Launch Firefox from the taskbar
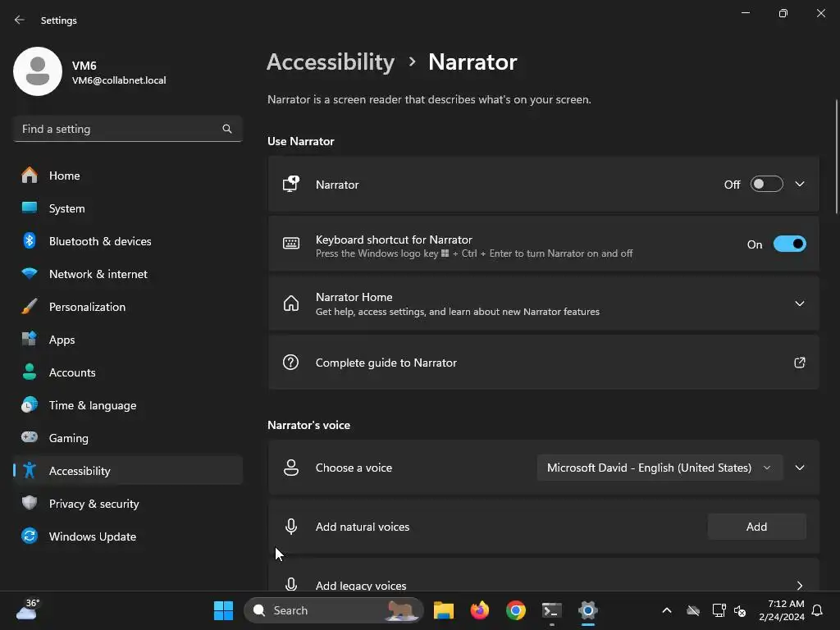840x630 pixels. point(479,610)
